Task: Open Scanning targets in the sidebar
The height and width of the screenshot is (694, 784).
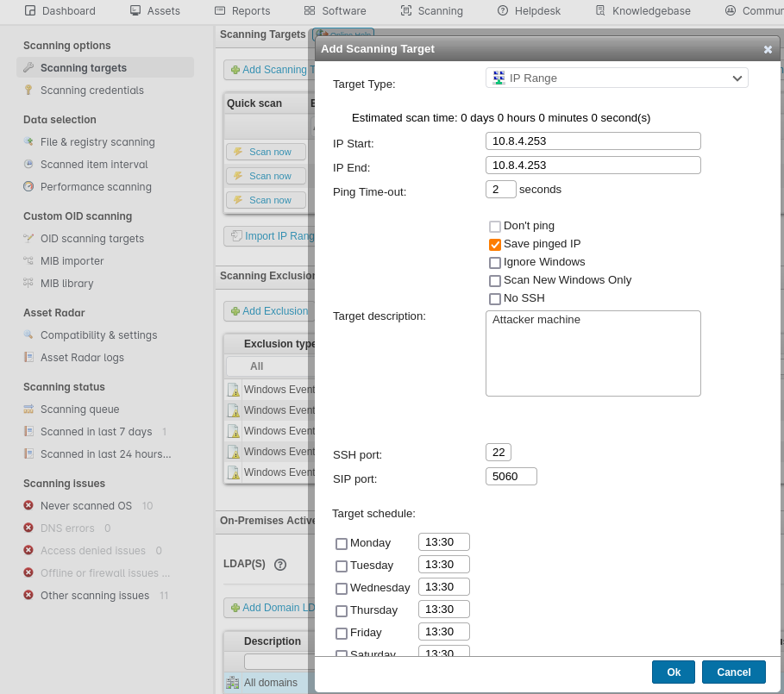Action: pos(105,67)
